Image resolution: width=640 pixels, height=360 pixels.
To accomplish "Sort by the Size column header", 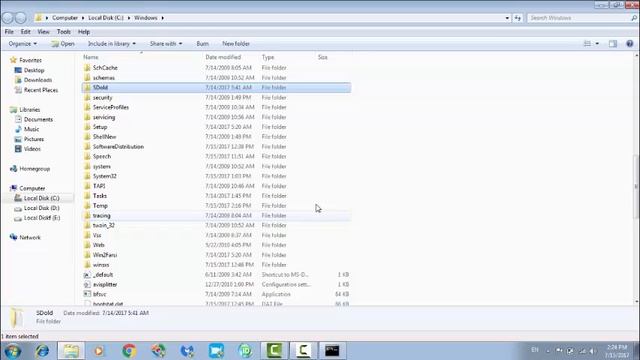I will click(333, 57).
